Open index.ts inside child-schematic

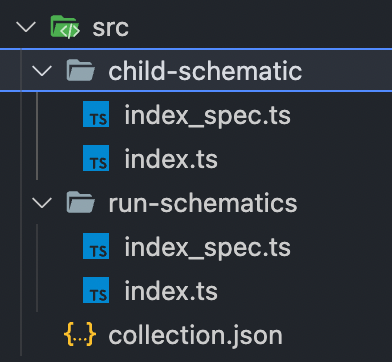click(x=171, y=159)
